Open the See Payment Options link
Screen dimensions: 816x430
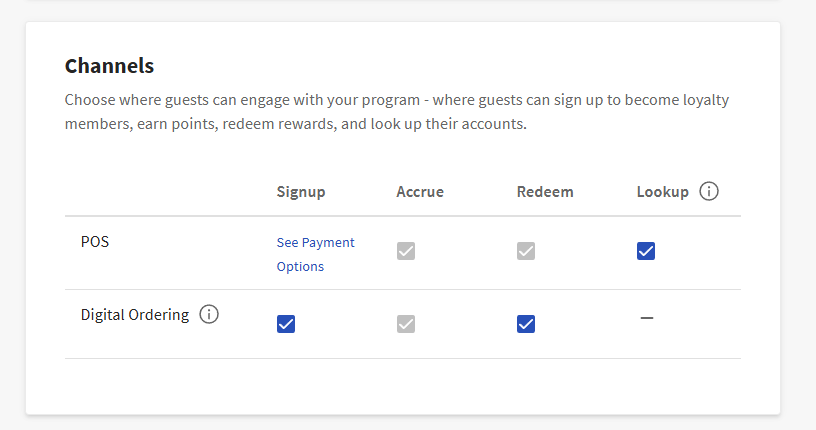[x=315, y=254]
